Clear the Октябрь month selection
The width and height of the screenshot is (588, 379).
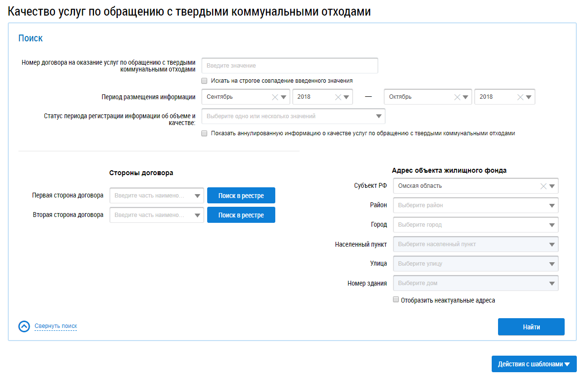pyautogui.click(x=457, y=97)
